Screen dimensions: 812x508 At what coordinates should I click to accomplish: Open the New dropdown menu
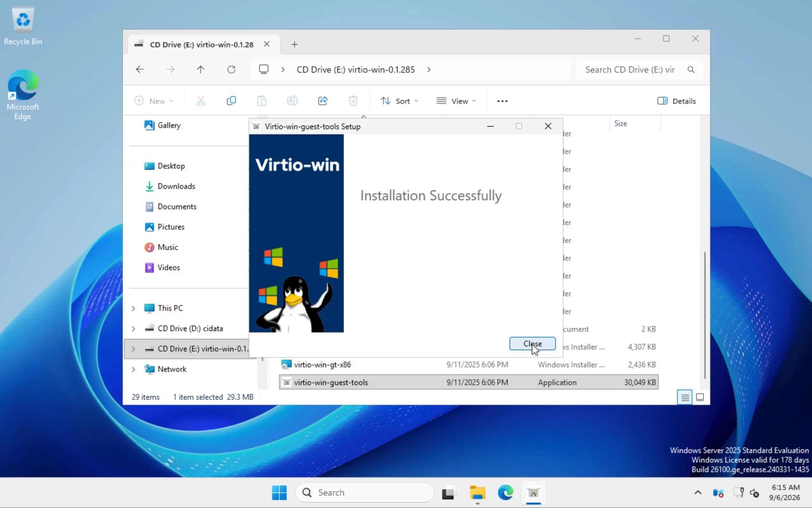pyautogui.click(x=154, y=101)
